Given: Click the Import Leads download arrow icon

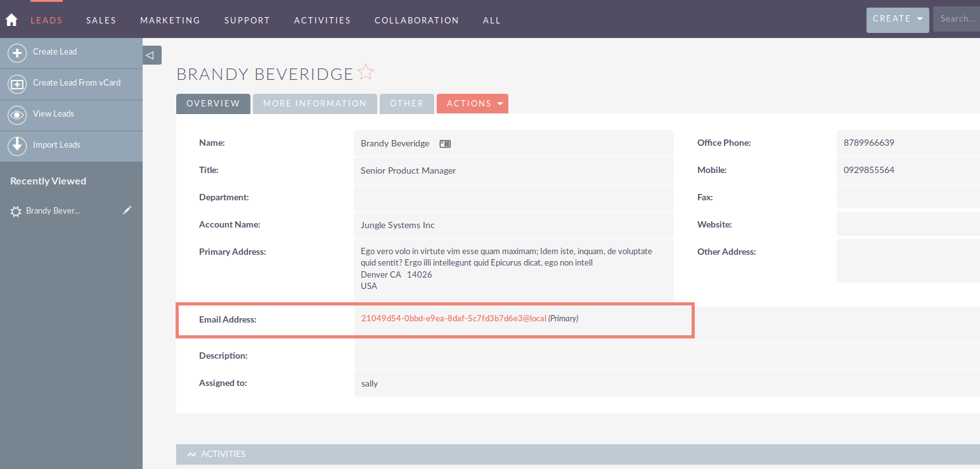Looking at the screenshot, I should pyautogui.click(x=17, y=146).
